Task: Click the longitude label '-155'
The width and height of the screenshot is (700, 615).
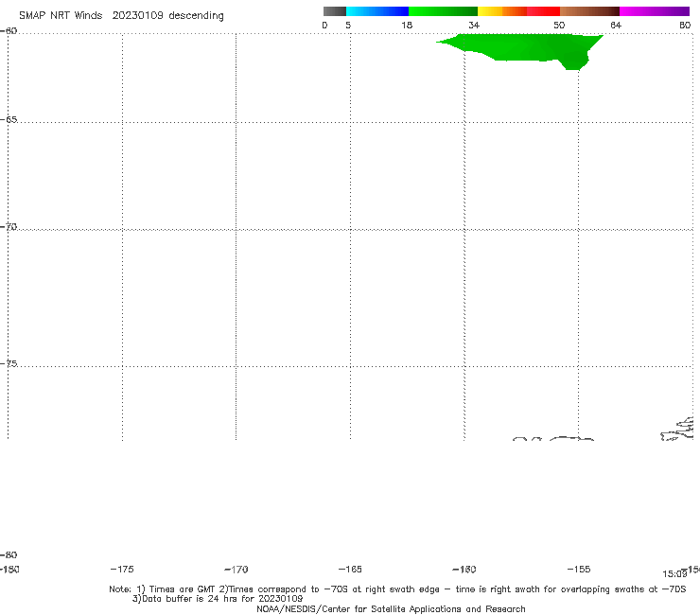Action: coord(579,569)
